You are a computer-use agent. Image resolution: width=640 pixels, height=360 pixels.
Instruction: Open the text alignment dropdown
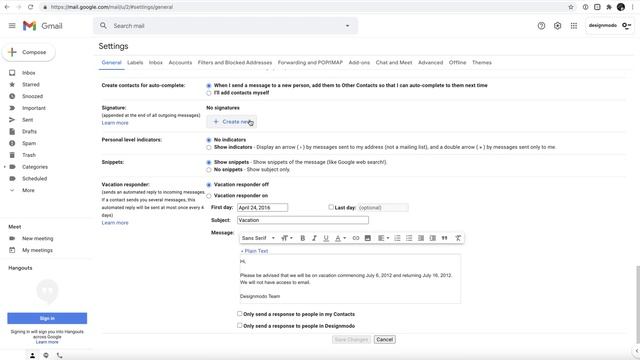coord(383,238)
